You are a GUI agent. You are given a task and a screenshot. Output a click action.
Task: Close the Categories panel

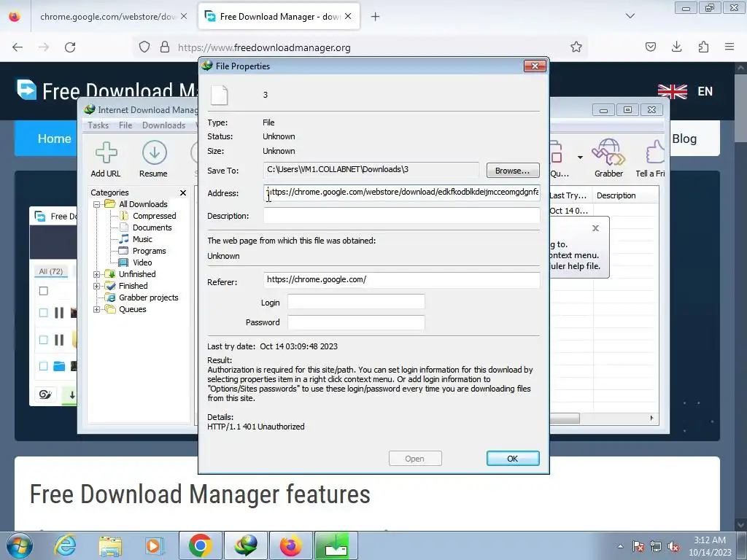pyautogui.click(x=183, y=192)
